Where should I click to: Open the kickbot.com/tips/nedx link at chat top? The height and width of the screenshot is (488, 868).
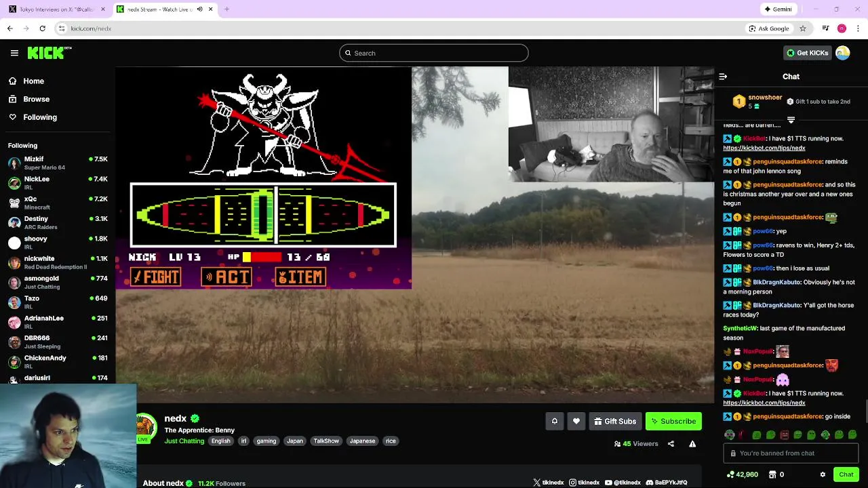click(x=764, y=148)
